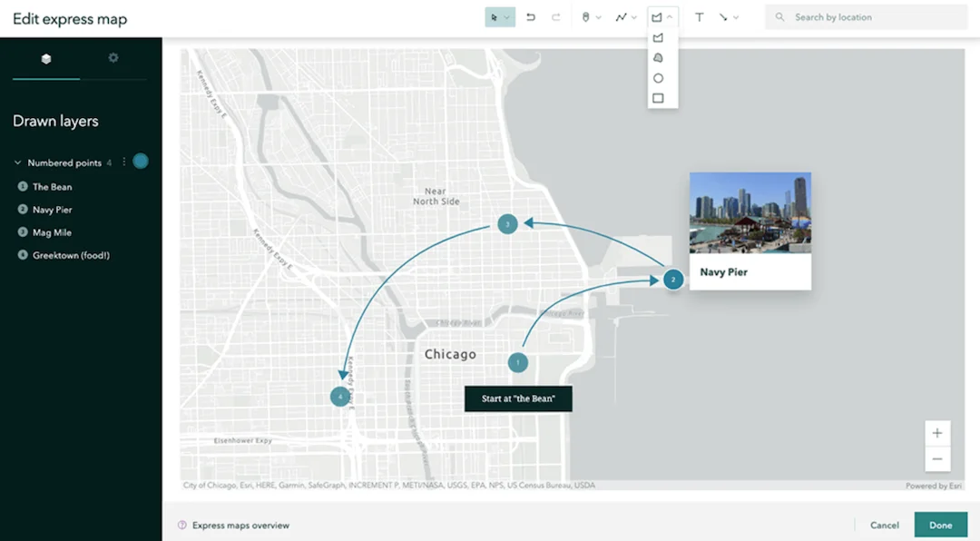
Task: Open the three-dot menu for Numbered points
Action: (x=124, y=162)
